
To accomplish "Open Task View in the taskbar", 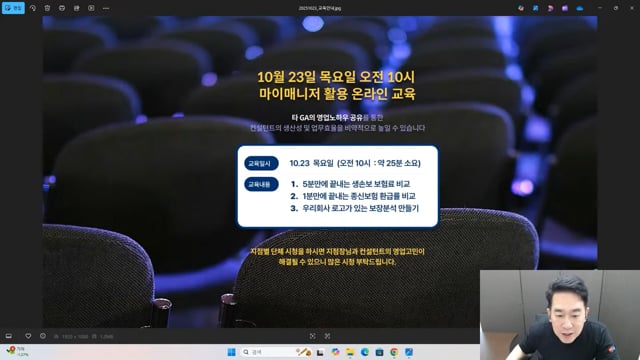I will [x=320, y=352].
